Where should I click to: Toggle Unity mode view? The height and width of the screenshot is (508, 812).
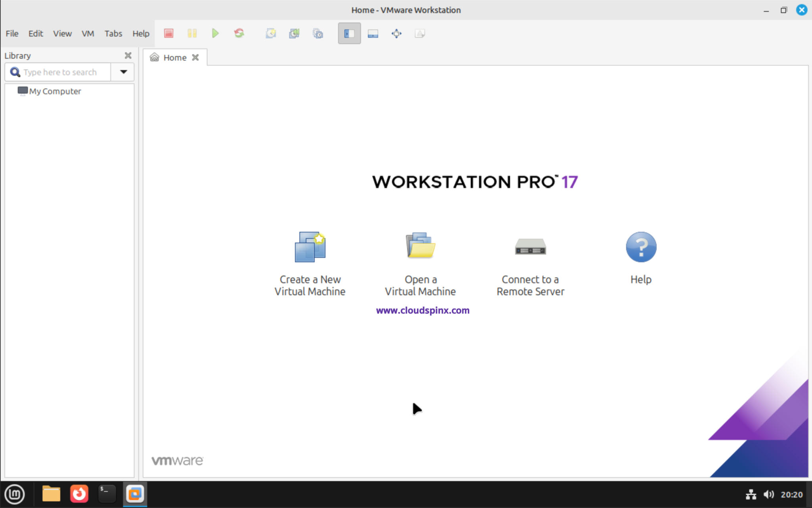coord(419,33)
